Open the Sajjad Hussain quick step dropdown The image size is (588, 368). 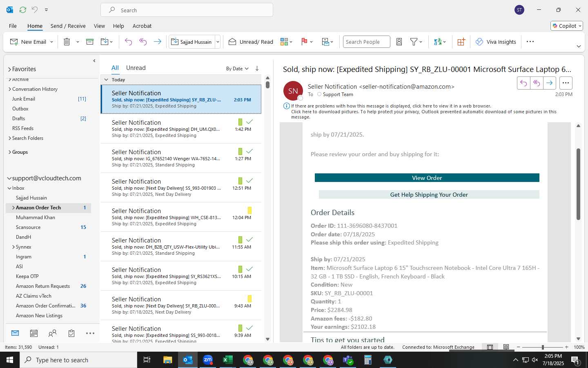tap(218, 42)
